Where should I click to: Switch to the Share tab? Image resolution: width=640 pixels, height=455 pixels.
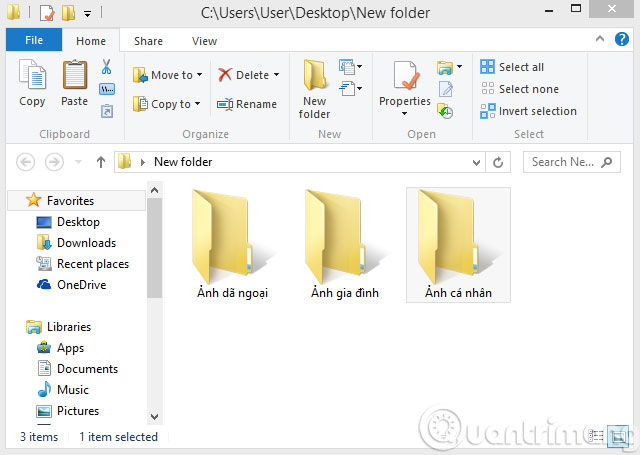pyautogui.click(x=148, y=41)
